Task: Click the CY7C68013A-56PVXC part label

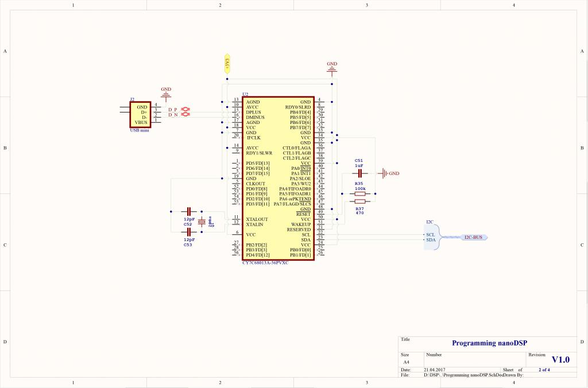Action: (265, 263)
